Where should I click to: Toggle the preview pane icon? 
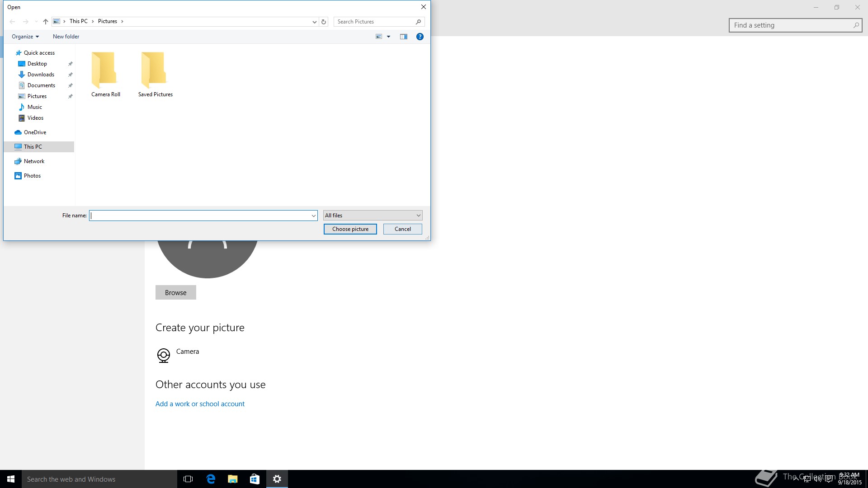click(x=404, y=37)
